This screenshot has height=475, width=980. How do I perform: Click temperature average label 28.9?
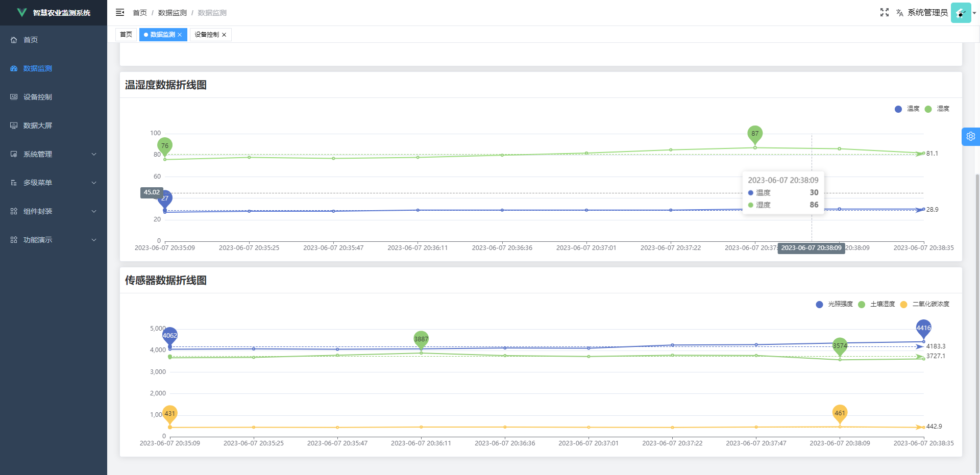[x=932, y=210]
